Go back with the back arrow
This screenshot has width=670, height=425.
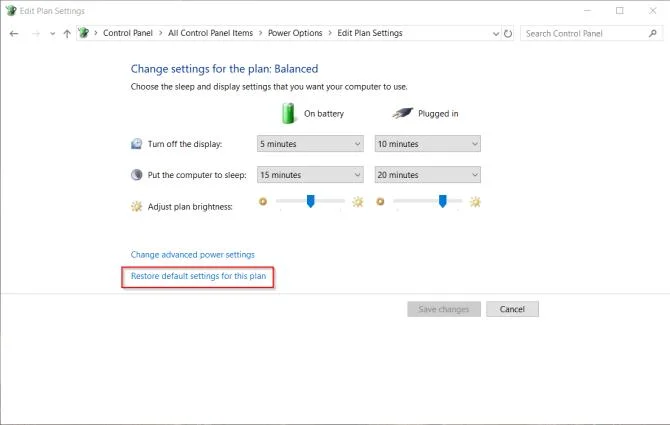[14, 33]
